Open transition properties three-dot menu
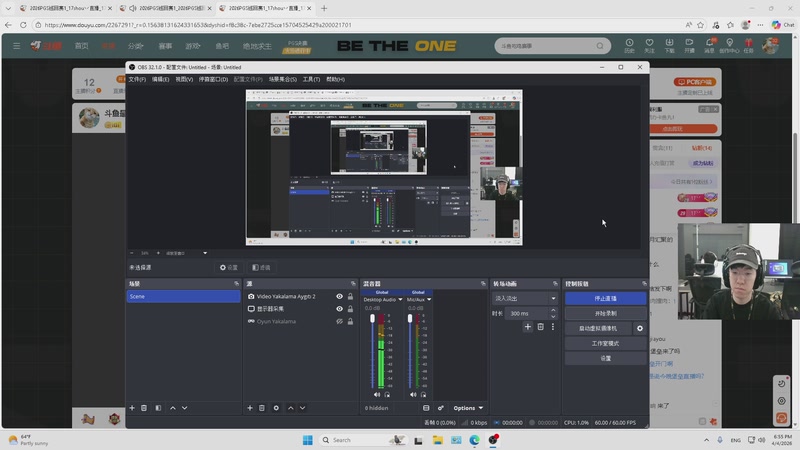Viewport: 800px width, 450px height. 553,327
